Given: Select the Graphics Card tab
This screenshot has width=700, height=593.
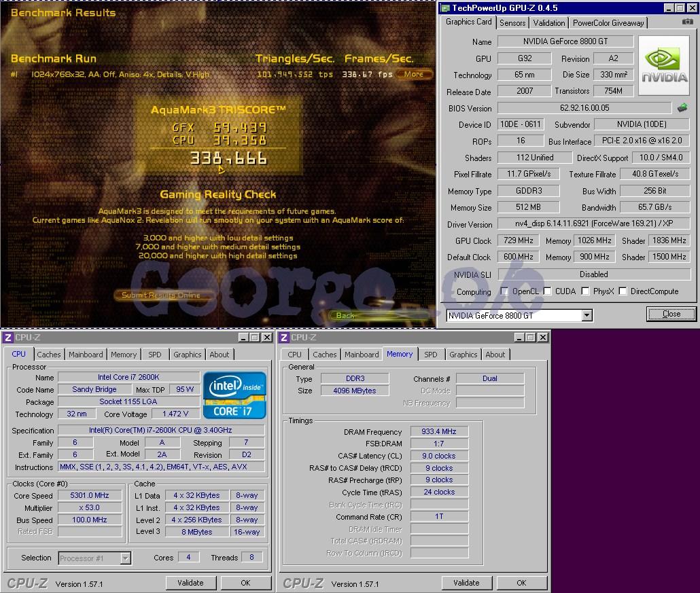Looking at the screenshot, I should click(x=468, y=22).
